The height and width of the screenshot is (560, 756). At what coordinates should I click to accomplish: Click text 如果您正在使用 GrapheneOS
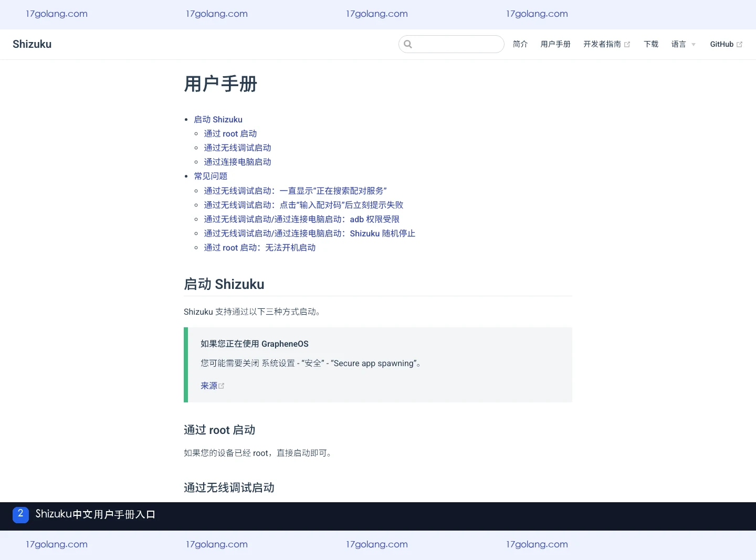point(255,344)
